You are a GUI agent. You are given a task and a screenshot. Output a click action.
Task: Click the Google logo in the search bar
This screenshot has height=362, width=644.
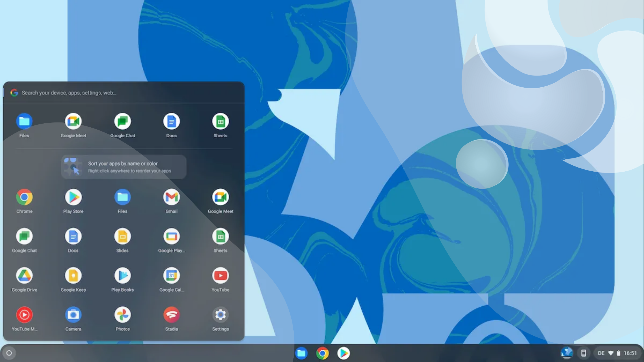14,93
